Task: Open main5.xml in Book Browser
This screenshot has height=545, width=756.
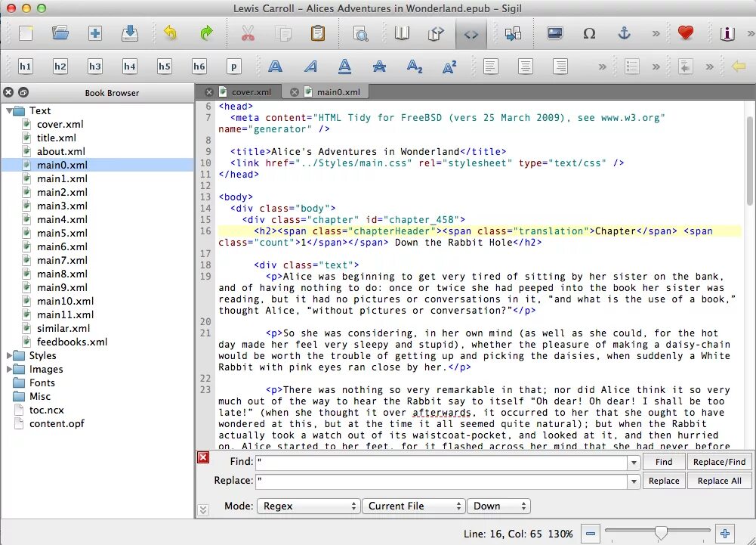Action: (x=62, y=233)
